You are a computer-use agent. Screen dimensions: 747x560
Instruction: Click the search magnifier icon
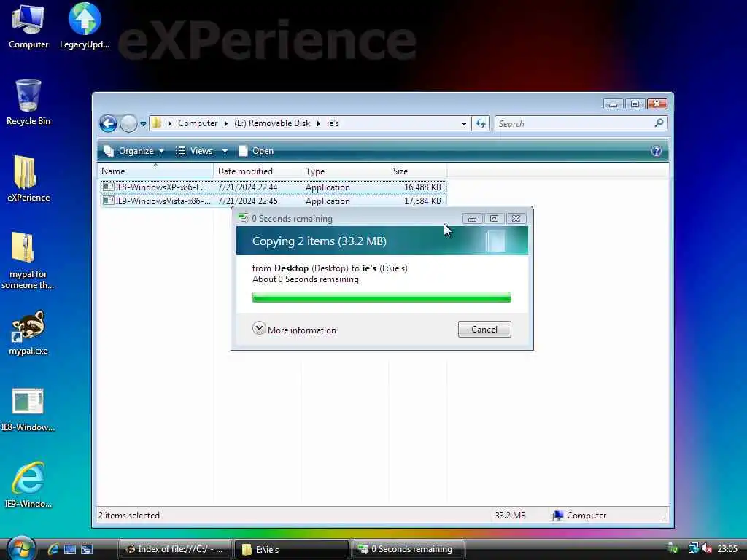659,123
